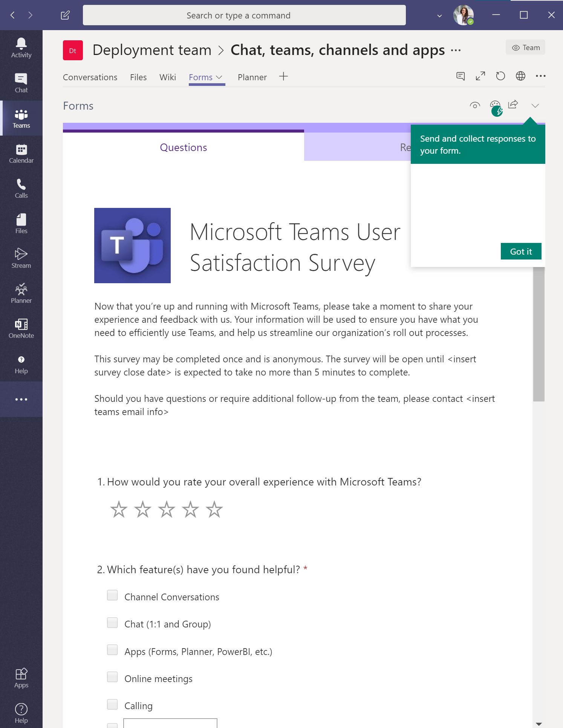The image size is (563, 728).
Task: Check the Calling option
Action: 112,704
